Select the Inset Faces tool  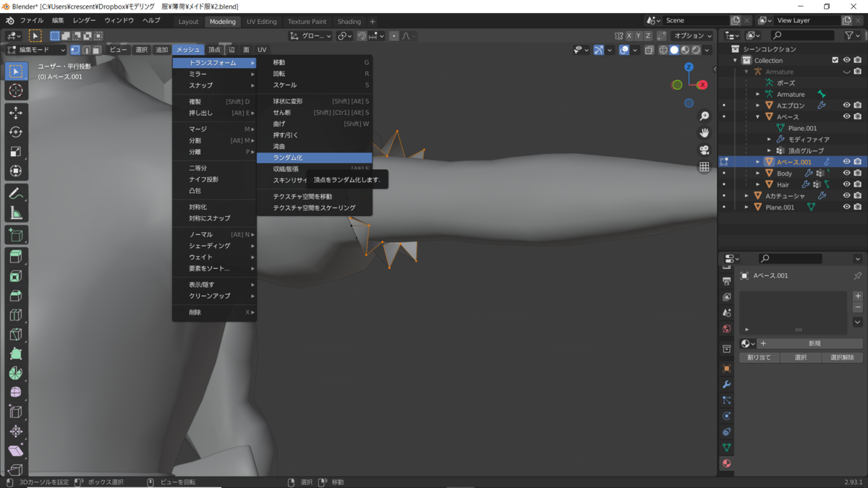[x=16, y=276]
